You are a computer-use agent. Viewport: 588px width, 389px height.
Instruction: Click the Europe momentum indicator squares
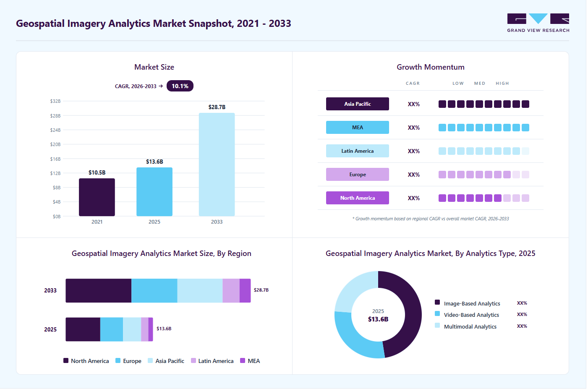click(x=484, y=175)
